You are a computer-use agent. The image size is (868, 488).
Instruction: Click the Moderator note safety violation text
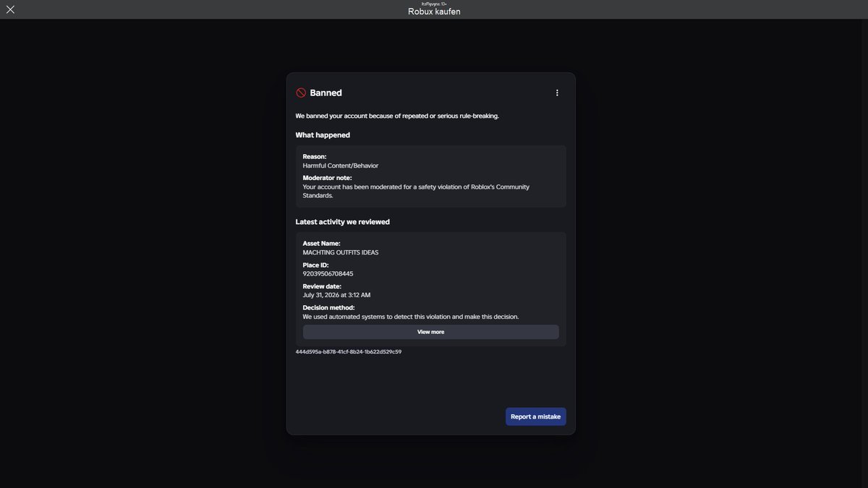click(x=416, y=191)
